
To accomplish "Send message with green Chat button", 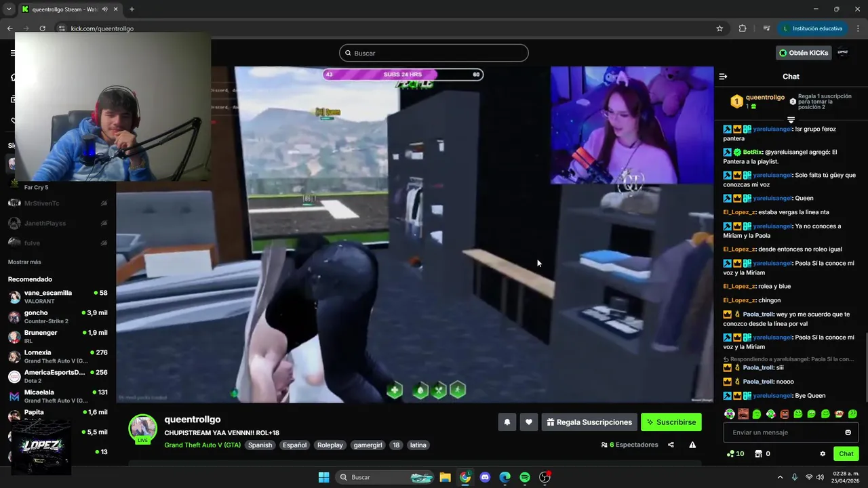I will (846, 453).
